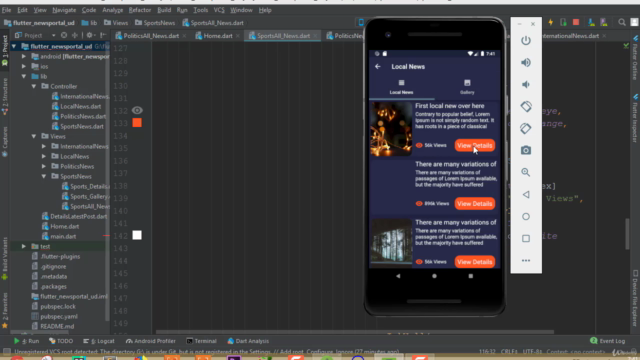Click the Project panel settings gear icon
Viewport: 640px width, 360px height.
click(89, 35)
